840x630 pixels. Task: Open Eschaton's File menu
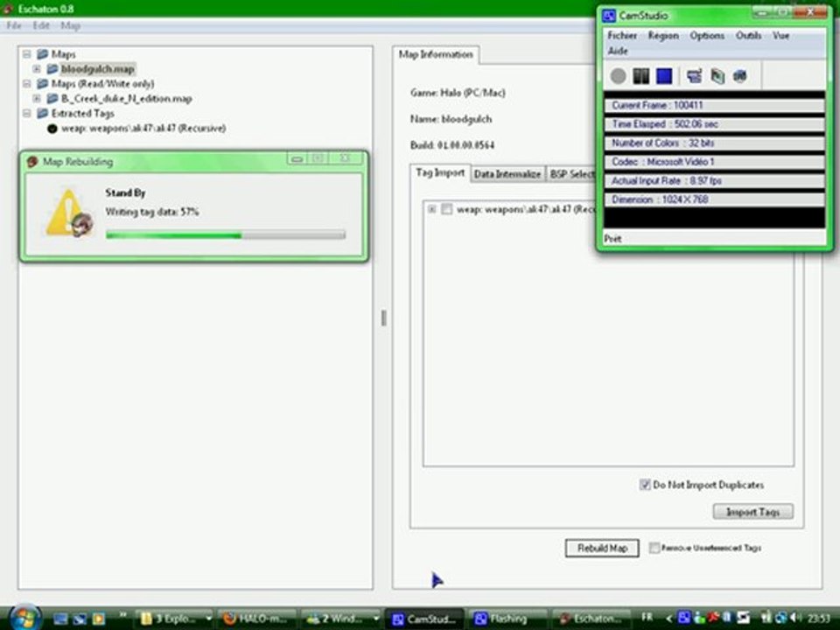click(14, 25)
